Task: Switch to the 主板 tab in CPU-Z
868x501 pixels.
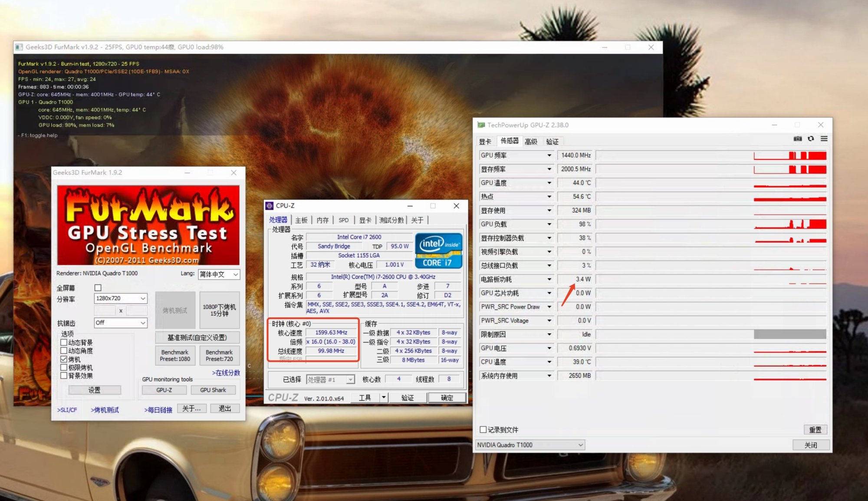Action: point(301,220)
